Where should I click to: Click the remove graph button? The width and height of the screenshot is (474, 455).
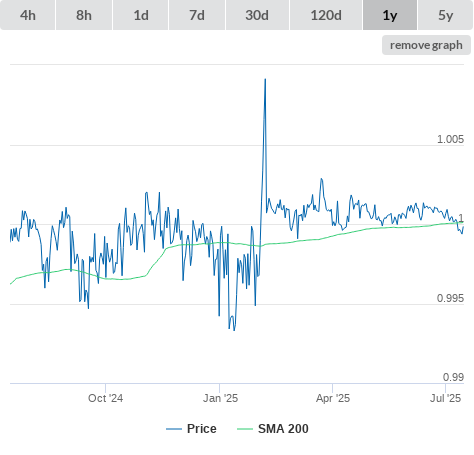click(426, 45)
